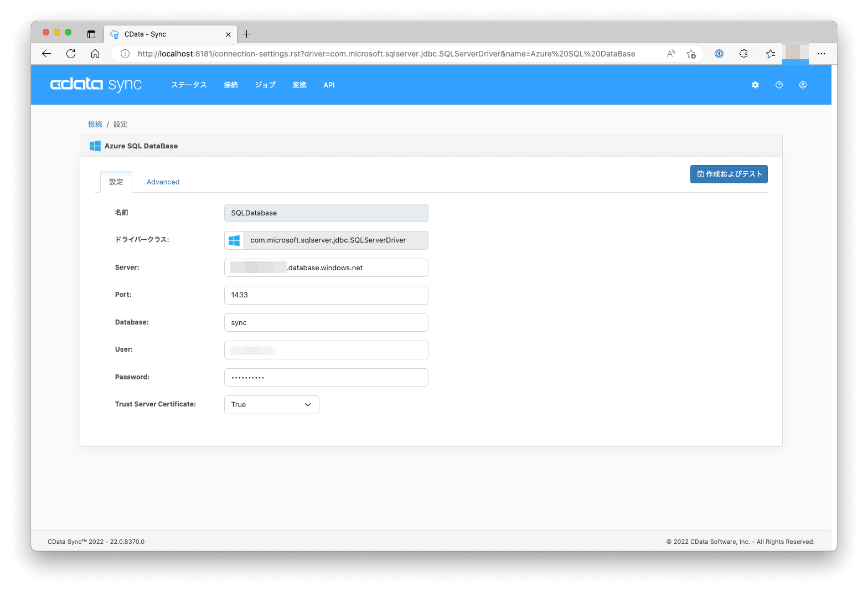
Task: Click the Trust Server Certificate label
Action: pyautogui.click(x=156, y=404)
